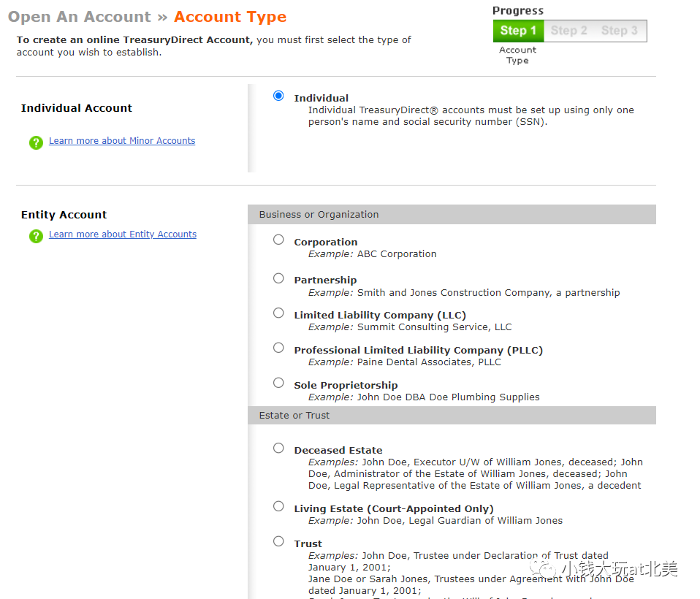Click the Deceased Estate label text

[338, 451]
